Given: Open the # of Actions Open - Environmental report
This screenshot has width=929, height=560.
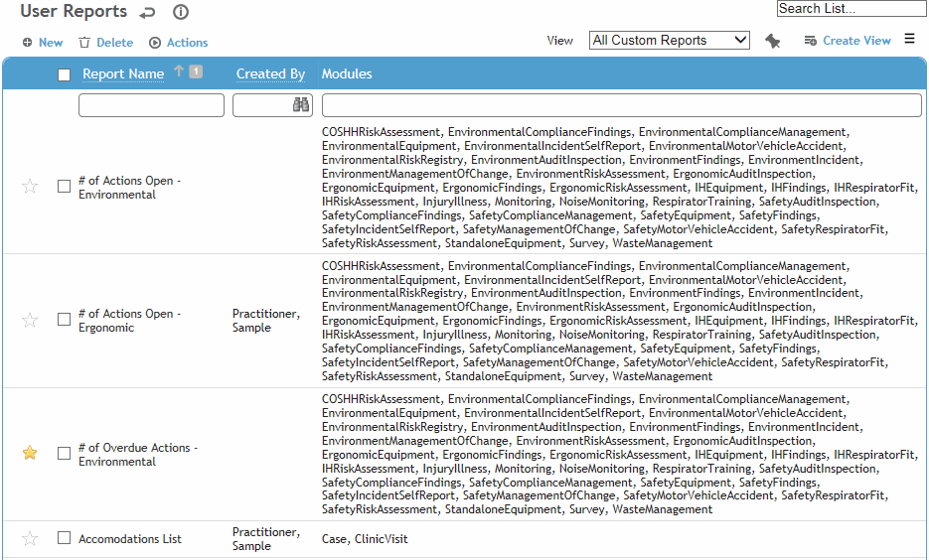Looking at the screenshot, I should coord(130,188).
